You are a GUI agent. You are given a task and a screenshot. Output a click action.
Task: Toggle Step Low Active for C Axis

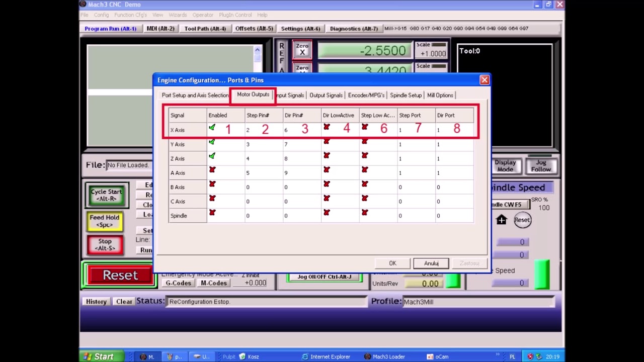(365, 199)
